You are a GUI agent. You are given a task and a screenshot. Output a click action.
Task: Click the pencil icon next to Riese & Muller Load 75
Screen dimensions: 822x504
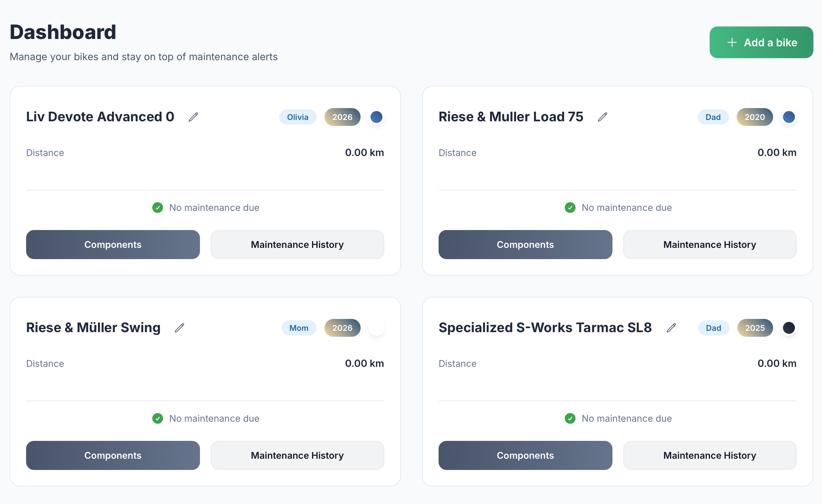(x=603, y=117)
